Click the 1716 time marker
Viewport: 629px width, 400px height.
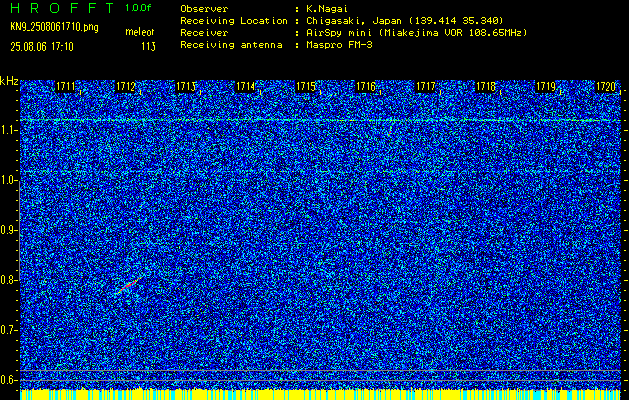365,86
